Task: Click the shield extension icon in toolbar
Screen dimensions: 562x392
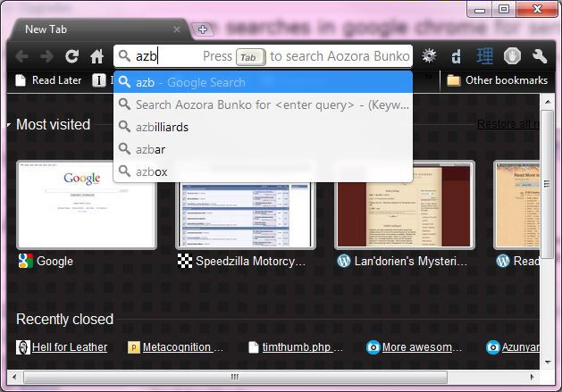Action: tap(512, 56)
